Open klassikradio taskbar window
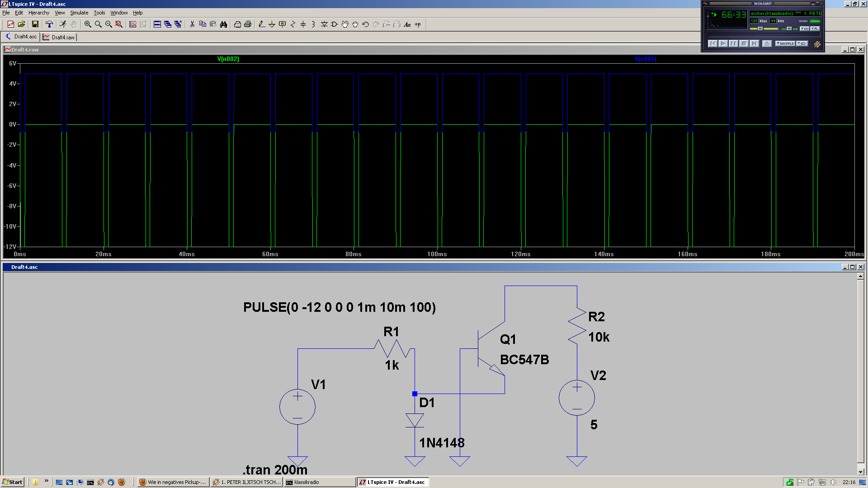The width and height of the screenshot is (868, 488). coord(320,482)
